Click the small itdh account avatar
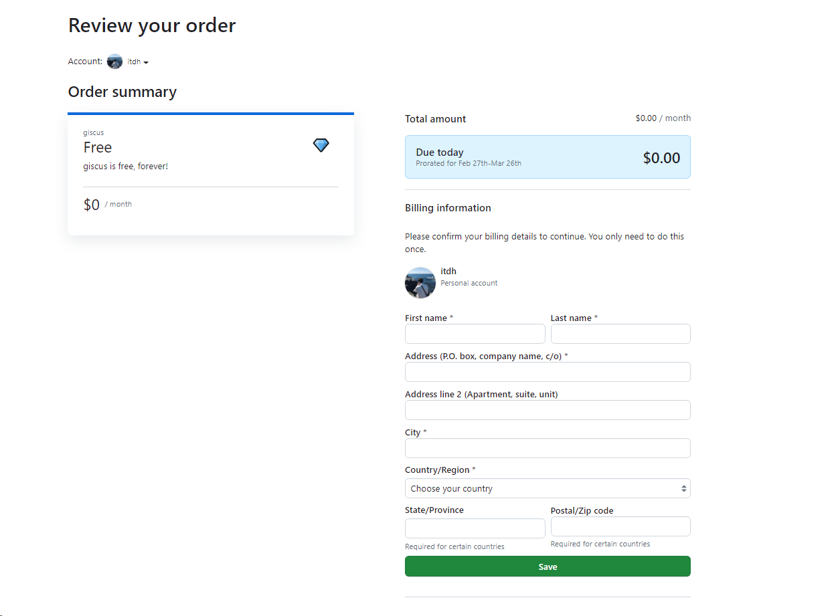Screen dimensions: 840x616 (114, 62)
